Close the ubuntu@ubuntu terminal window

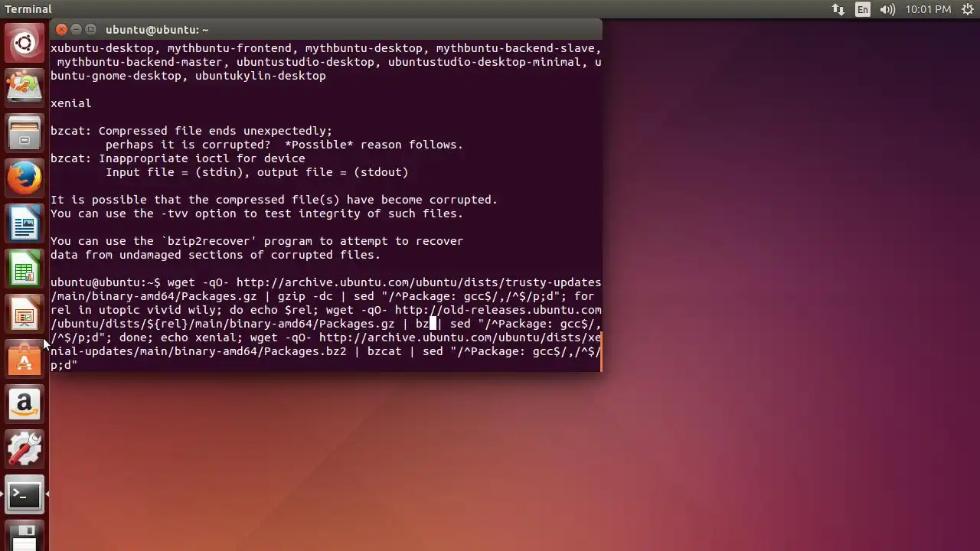62,29
